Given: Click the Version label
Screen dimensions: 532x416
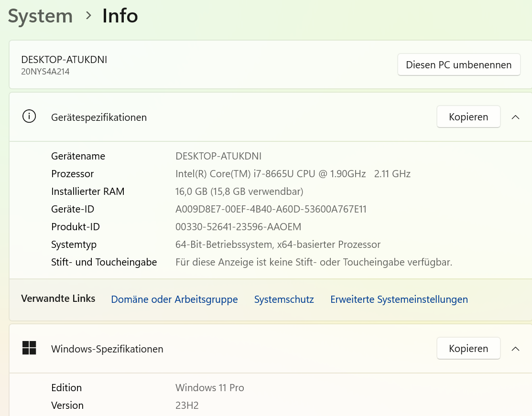Looking at the screenshot, I should [67, 405].
